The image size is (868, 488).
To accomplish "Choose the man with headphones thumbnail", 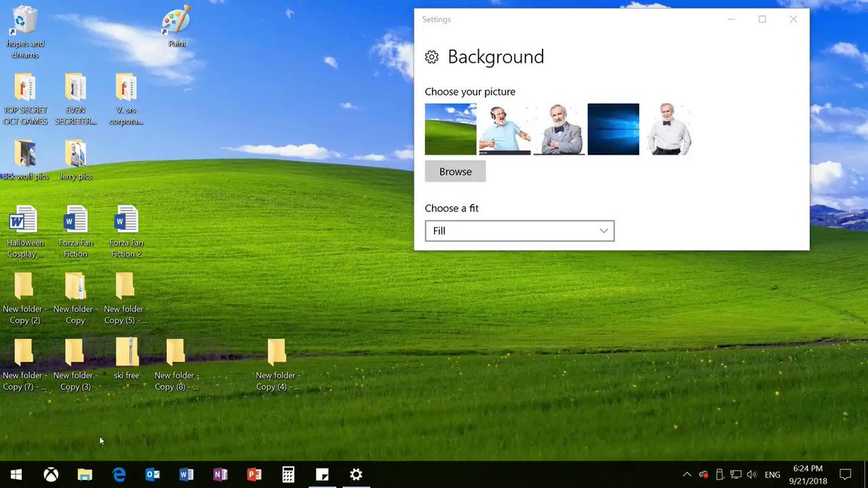I will (x=505, y=129).
